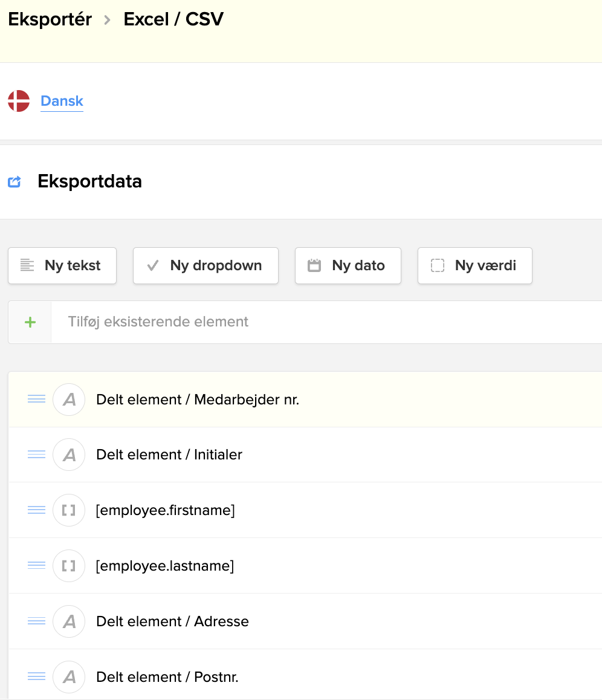Grab the drag handle for Medarbejder nr.
This screenshot has height=700, width=602.
tap(37, 399)
